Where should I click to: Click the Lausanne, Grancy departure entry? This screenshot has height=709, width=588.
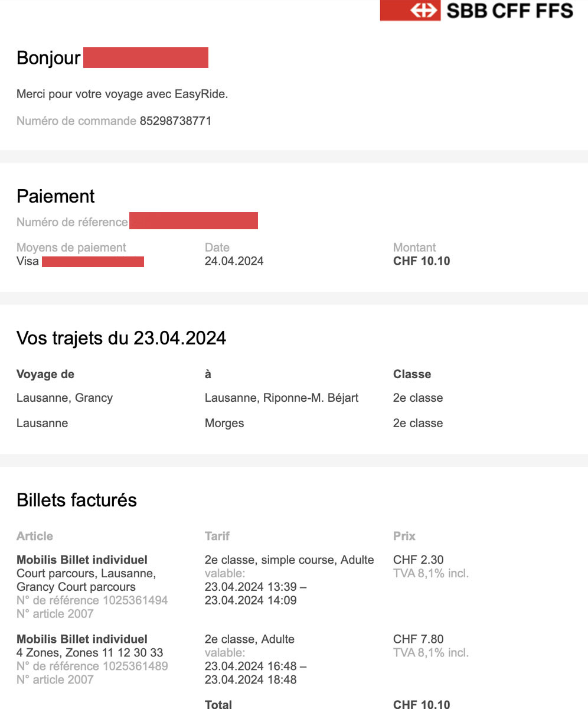point(64,398)
